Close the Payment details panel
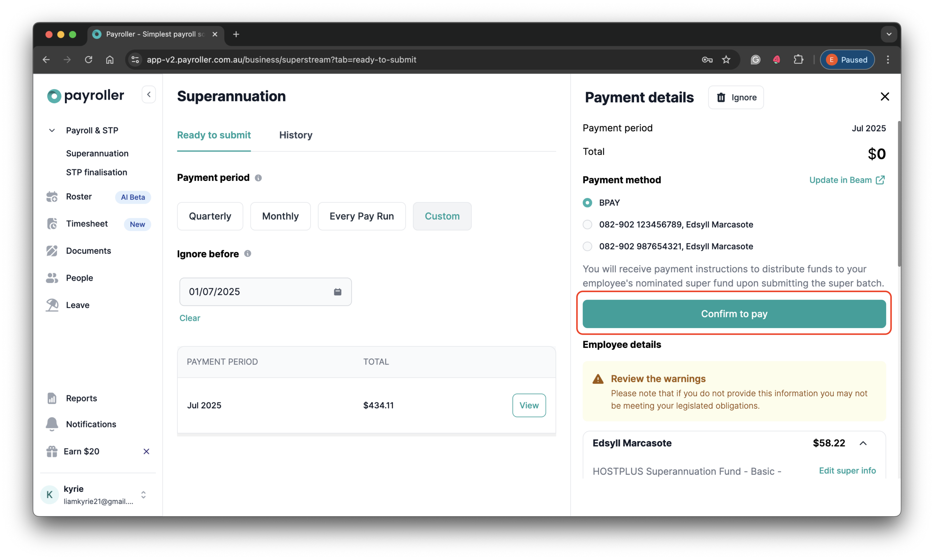Image resolution: width=934 pixels, height=560 pixels. coord(884,97)
